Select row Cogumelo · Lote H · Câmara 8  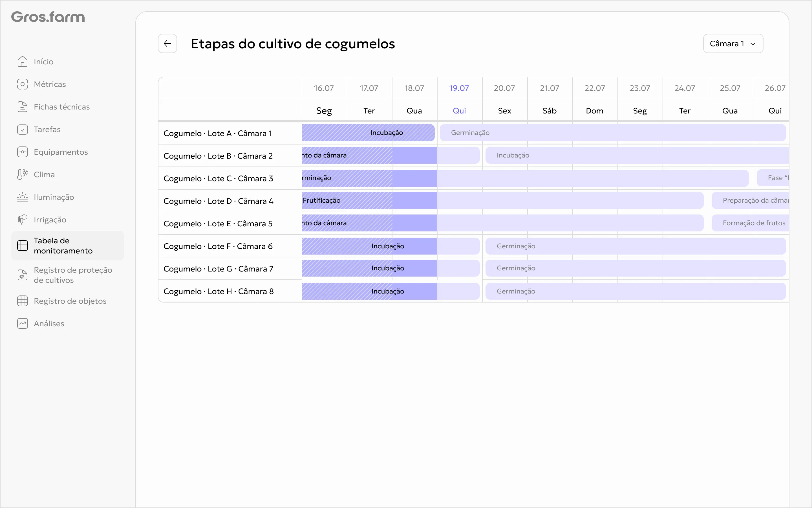(x=230, y=291)
